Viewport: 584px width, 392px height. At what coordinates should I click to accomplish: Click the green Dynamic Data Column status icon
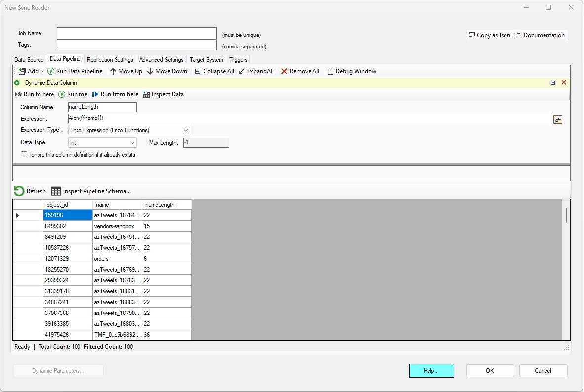tap(17, 83)
